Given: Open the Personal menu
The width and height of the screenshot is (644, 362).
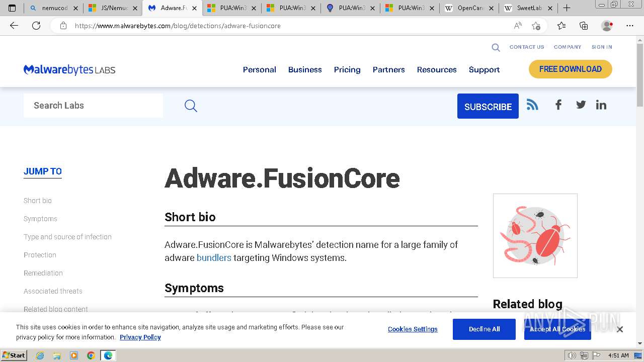Looking at the screenshot, I should click(x=260, y=70).
